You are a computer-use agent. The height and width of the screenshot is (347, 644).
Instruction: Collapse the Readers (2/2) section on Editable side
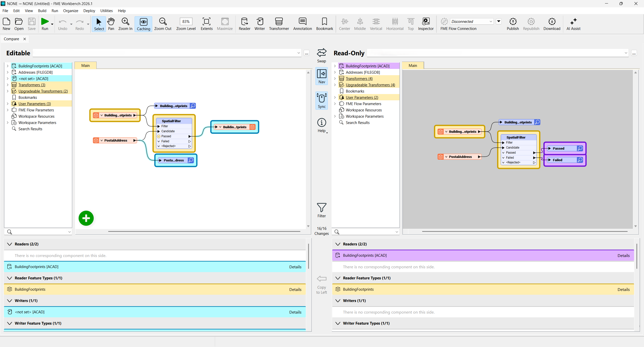[x=10, y=244]
